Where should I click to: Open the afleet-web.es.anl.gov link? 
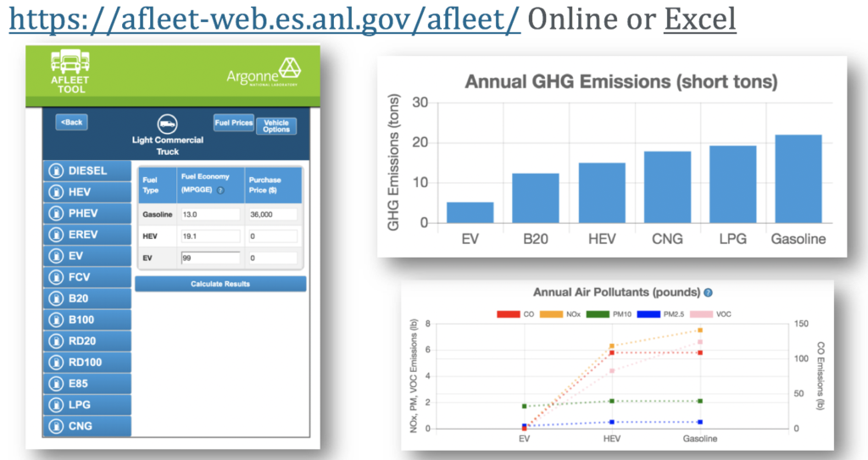pyautogui.click(x=264, y=19)
